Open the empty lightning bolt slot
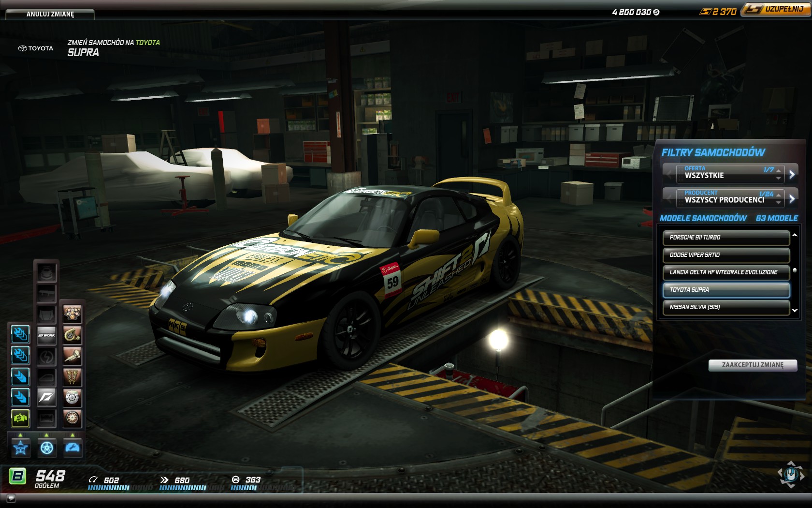Screen dimensions: 812x508 click(x=46, y=356)
